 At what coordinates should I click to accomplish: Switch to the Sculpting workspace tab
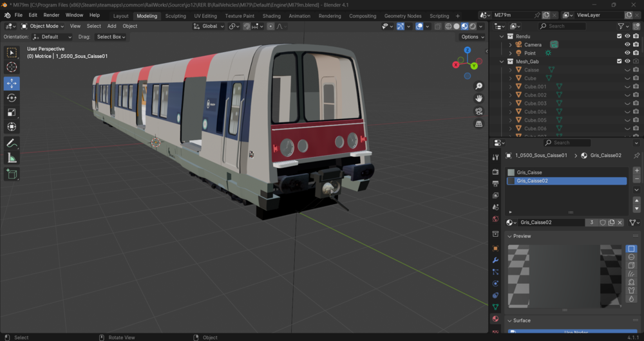coord(175,16)
